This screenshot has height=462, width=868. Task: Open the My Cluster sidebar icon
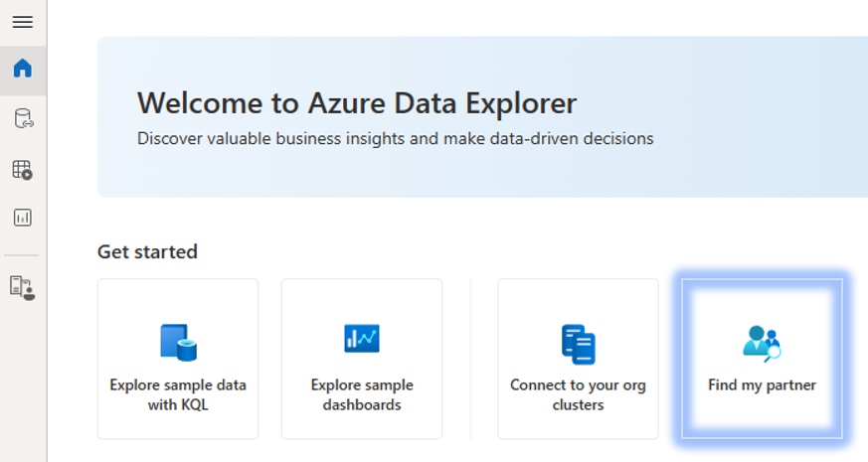22,288
